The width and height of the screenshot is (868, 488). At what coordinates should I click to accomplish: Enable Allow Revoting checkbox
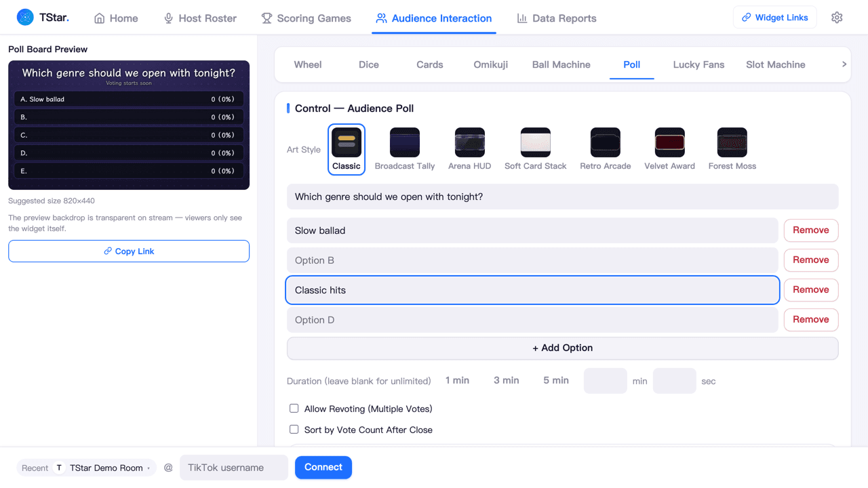[294, 409]
